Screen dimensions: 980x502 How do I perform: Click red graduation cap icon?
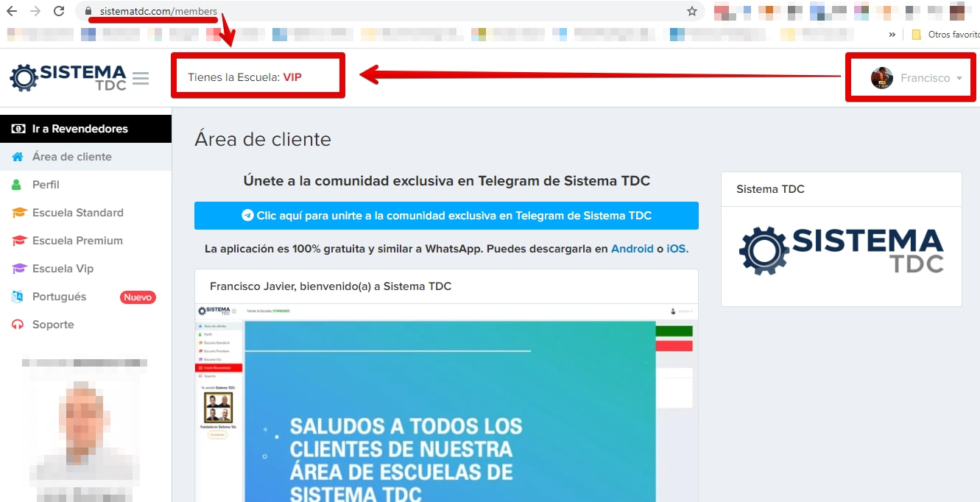(x=19, y=241)
